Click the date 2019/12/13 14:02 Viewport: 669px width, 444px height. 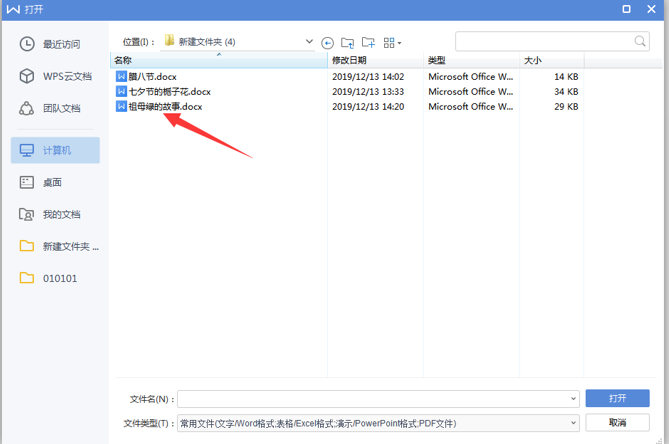pyautogui.click(x=368, y=77)
